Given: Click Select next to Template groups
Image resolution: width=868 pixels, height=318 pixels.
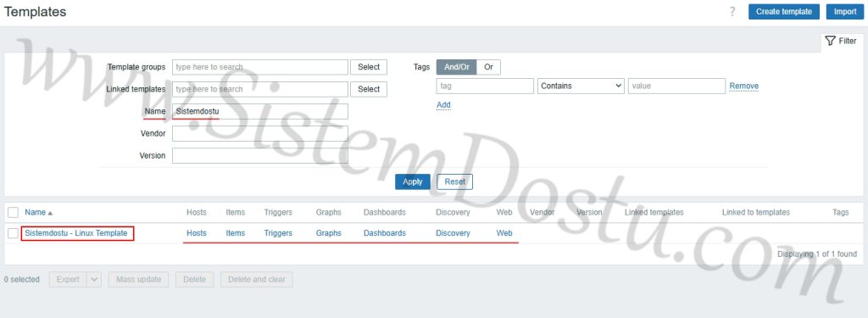Looking at the screenshot, I should [369, 67].
